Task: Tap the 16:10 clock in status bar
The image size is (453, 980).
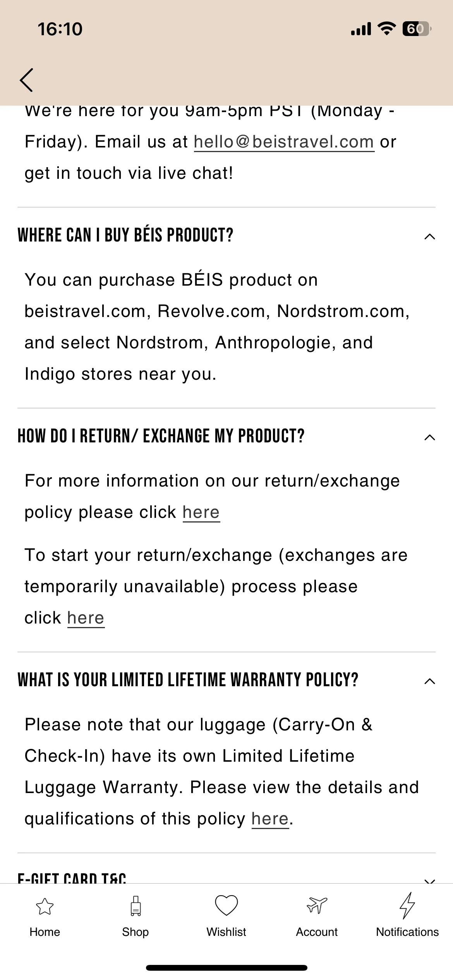Action: tap(60, 29)
